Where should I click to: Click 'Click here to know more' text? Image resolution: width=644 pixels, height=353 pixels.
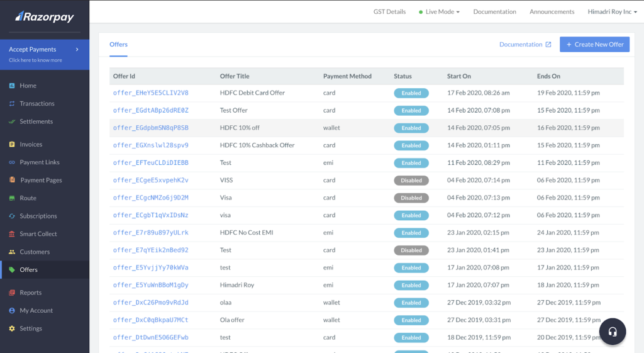[35, 60]
